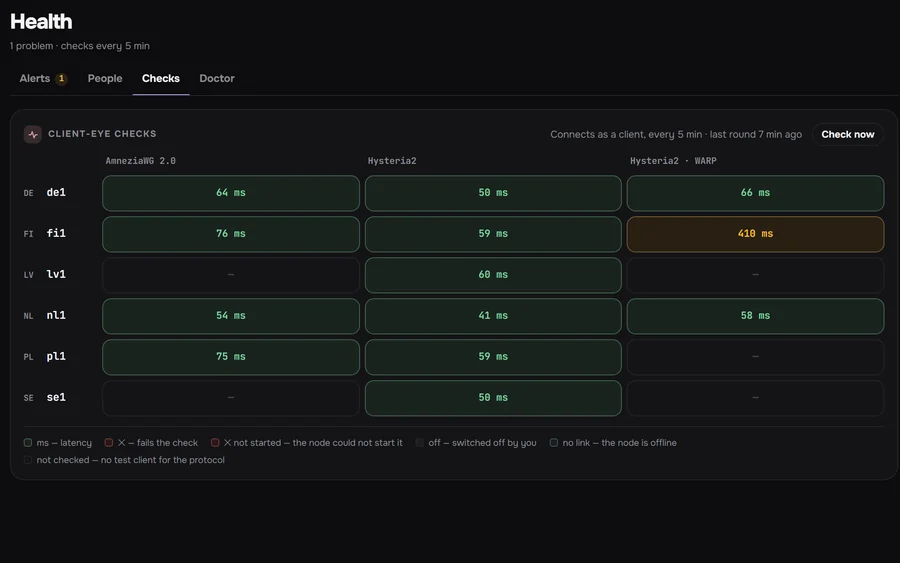
Task: Open pl1 Hysteria2 59 ms cell
Action: tap(493, 357)
